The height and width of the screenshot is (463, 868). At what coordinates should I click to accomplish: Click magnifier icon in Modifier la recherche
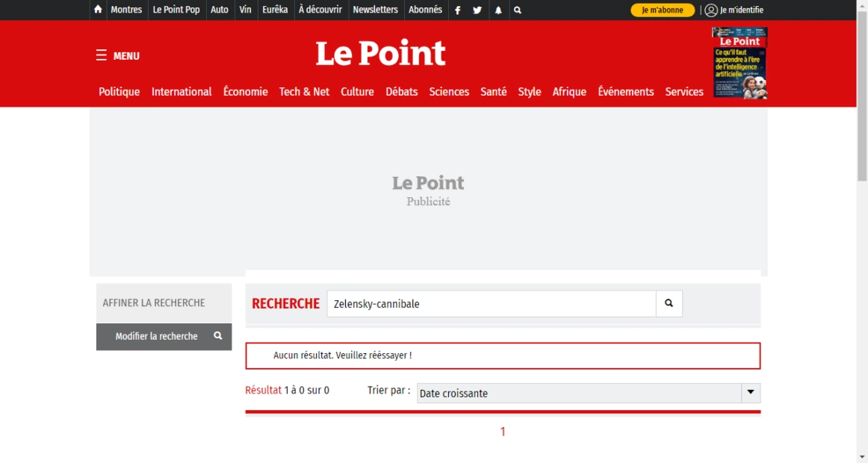click(218, 336)
